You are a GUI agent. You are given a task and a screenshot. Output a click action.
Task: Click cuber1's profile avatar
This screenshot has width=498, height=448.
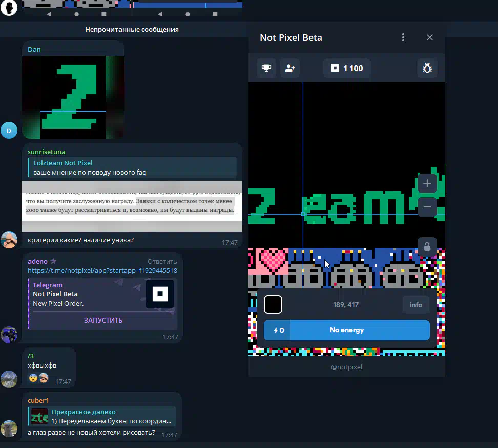coord(9,429)
